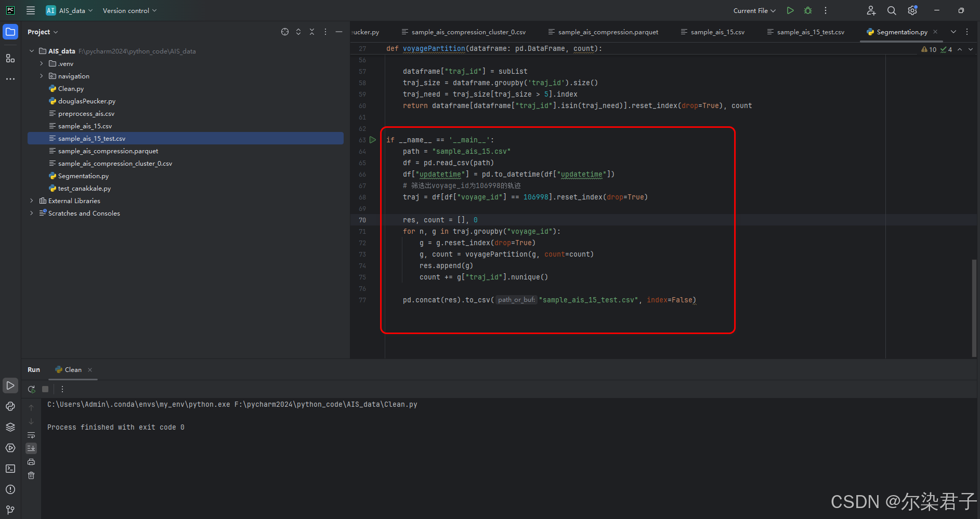Open Version control dropdown
This screenshot has width=980, height=519.
pyautogui.click(x=129, y=10)
